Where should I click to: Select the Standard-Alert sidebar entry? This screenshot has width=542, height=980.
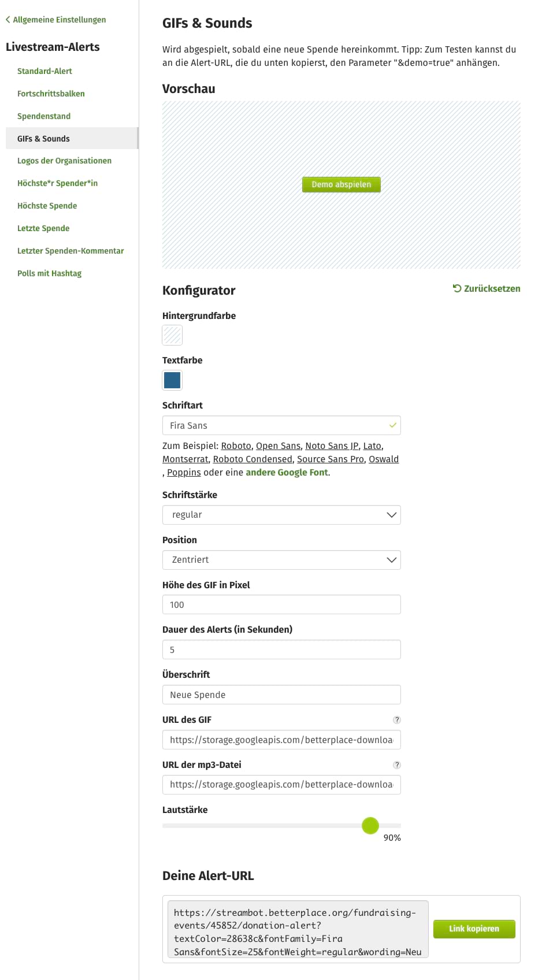[x=44, y=71]
